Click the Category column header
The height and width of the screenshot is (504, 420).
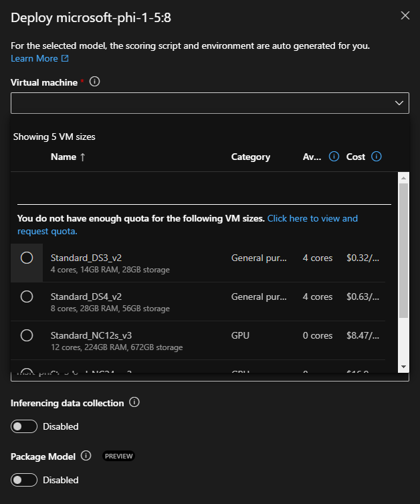click(250, 157)
